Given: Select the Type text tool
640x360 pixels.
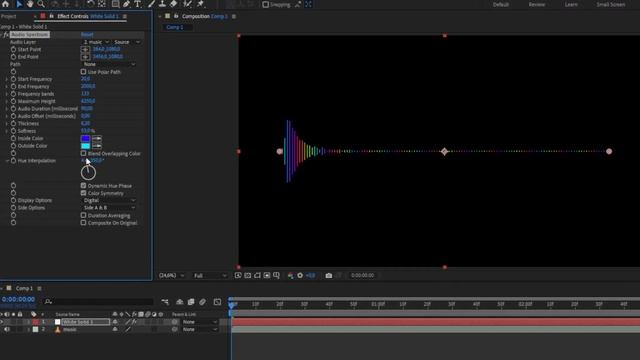Looking at the screenshot, I should (x=138, y=4).
